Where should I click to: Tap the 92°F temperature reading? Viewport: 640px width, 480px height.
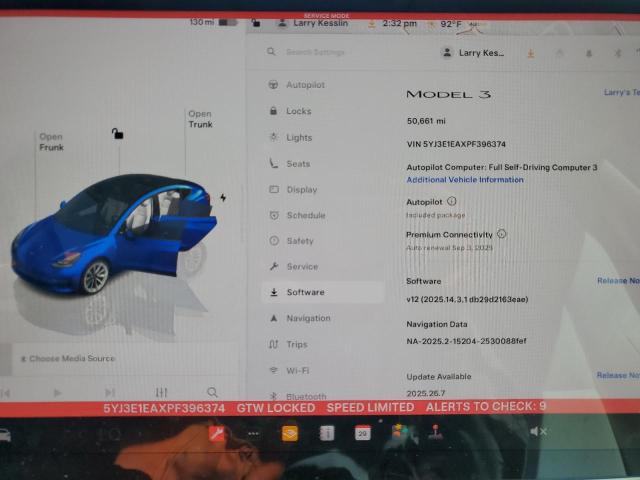(x=451, y=24)
